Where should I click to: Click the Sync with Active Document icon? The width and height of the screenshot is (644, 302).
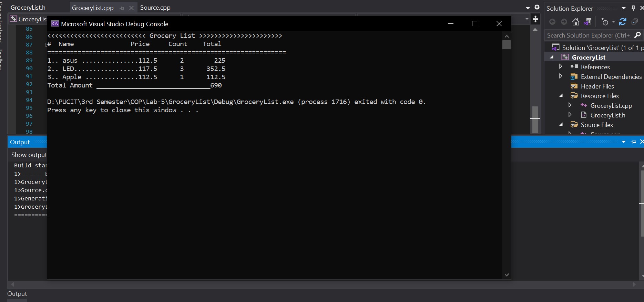pyautogui.click(x=622, y=22)
